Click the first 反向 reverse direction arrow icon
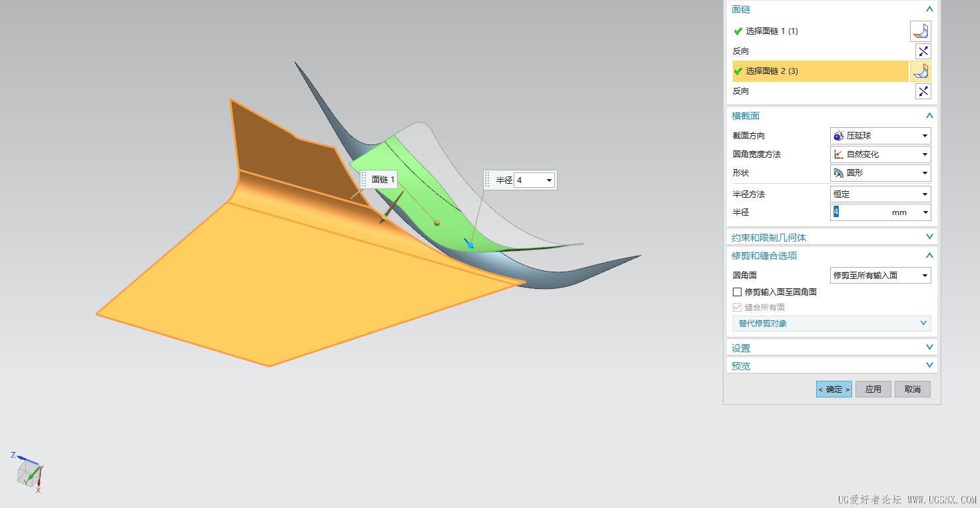Image resolution: width=980 pixels, height=508 pixels. pyautogui.click(x=923, y=51)
